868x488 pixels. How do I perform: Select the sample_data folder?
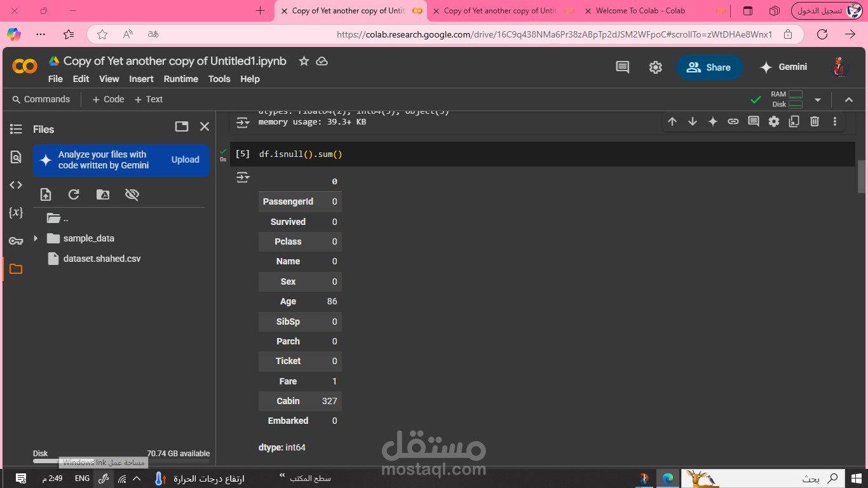[81, 238]
